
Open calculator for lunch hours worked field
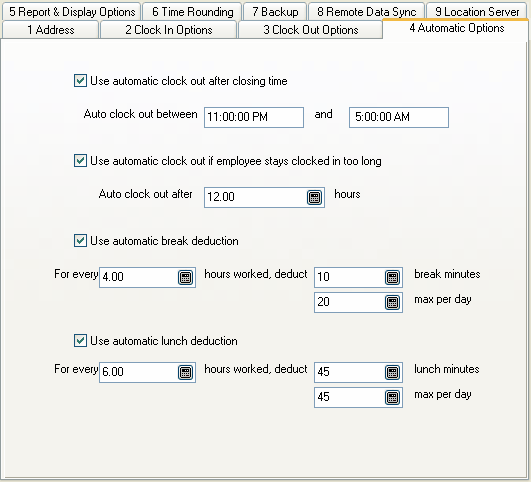point(185,373)
